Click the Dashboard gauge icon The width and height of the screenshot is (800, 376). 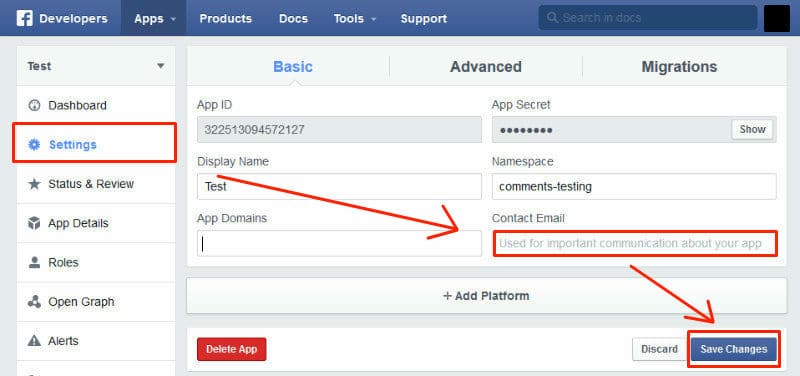point(34,106)
